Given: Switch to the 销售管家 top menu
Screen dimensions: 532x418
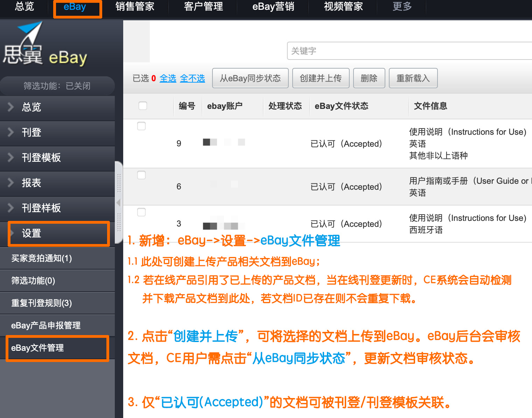Looking at the screenshot, I should 135,7.
